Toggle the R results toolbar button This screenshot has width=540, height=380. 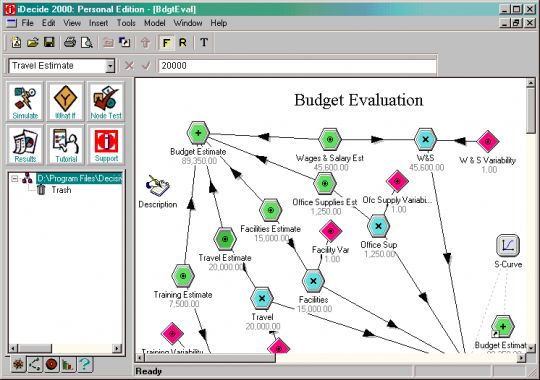click(183, 43)
